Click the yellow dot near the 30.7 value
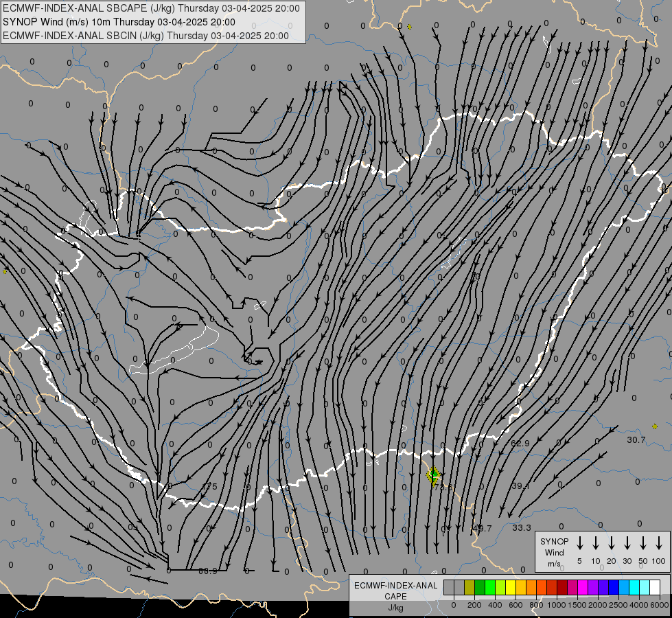 click(655, 426)
